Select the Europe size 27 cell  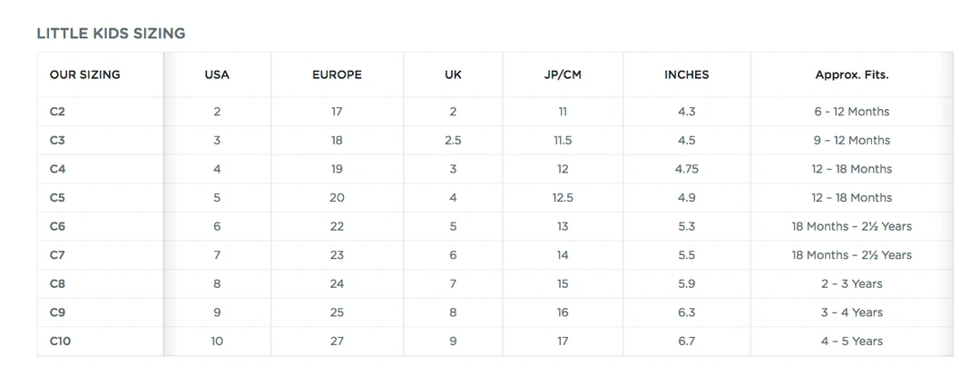click(337, 341)
